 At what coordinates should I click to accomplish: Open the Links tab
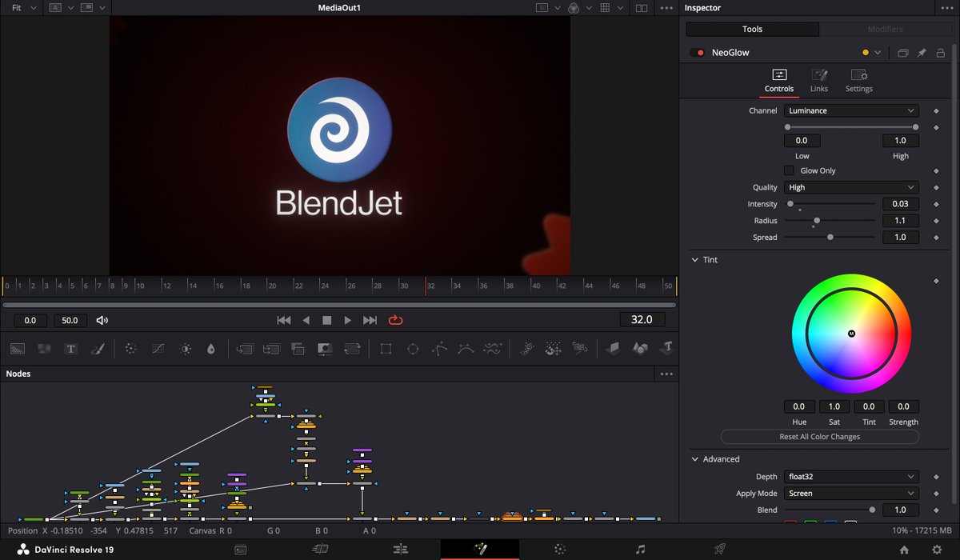pyautogui.click(x=819, y=81)
